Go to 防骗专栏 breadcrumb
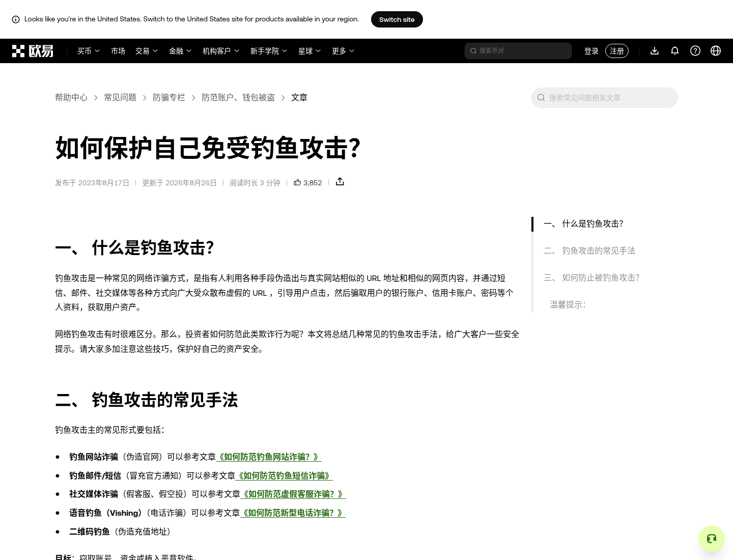 (169, 97)
